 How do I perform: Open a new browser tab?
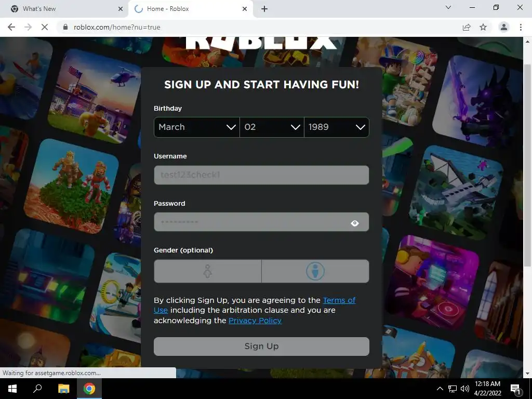click(x=264, y=9)
